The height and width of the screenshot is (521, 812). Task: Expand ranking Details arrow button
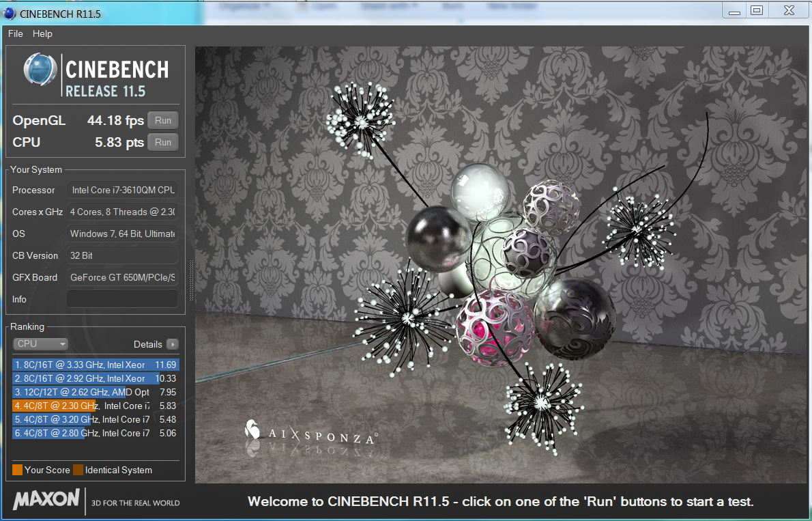(173, 344)
